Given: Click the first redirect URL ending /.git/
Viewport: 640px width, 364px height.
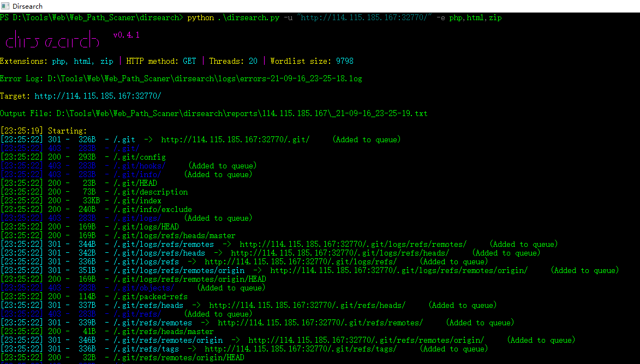Looking at the screenshot, I should [x=236, y=140].
